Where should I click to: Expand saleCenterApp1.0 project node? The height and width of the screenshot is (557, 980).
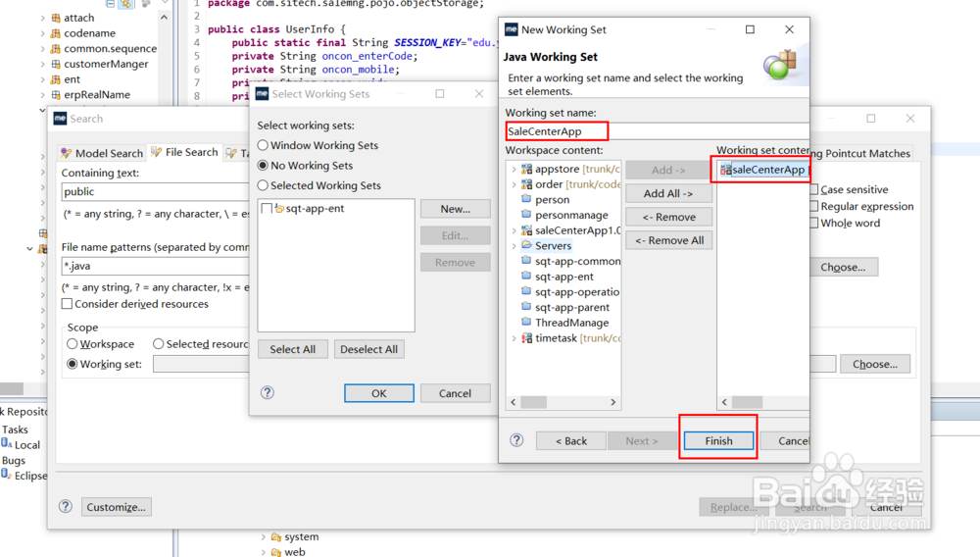[514, 230]
